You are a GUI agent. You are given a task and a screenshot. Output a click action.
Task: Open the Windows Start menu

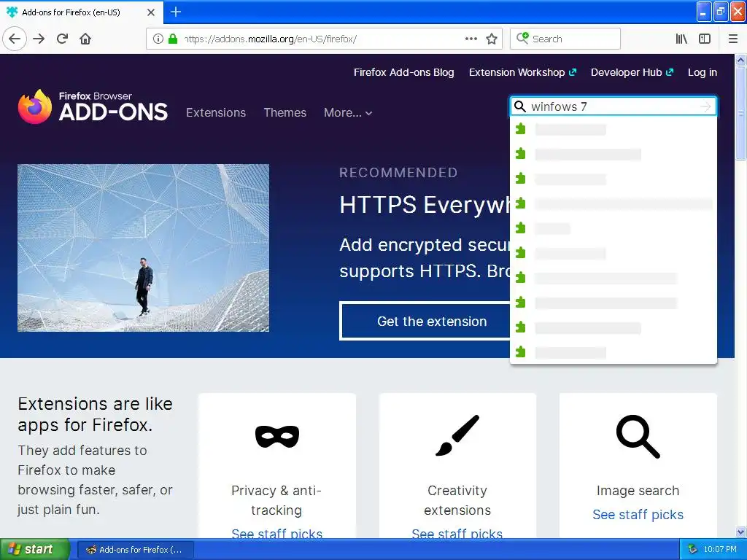34,549
